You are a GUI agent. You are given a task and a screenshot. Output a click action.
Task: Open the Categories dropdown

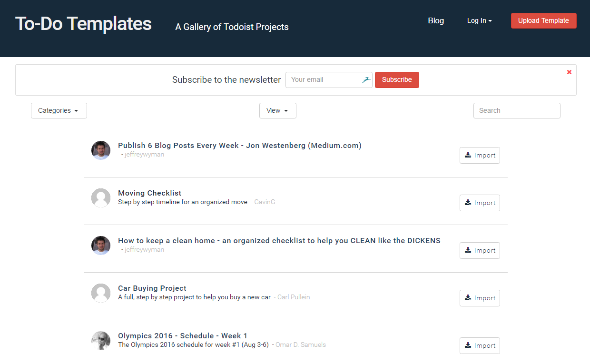coord(59,110)
